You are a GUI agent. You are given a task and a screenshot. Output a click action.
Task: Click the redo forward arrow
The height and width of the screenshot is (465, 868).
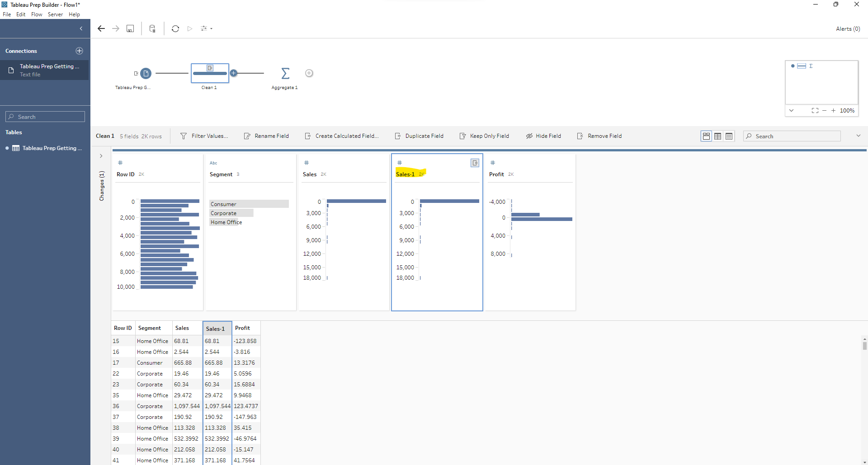pos(116,28)
